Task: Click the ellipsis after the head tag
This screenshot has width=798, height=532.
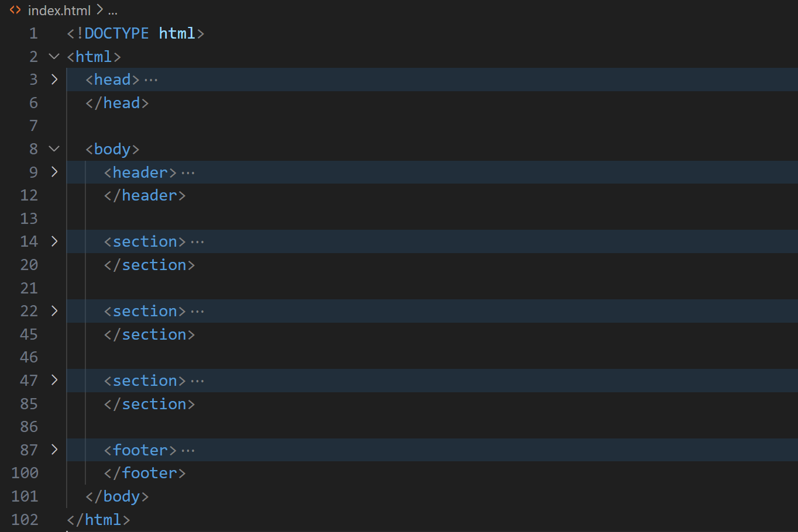Action: [151, 80]
